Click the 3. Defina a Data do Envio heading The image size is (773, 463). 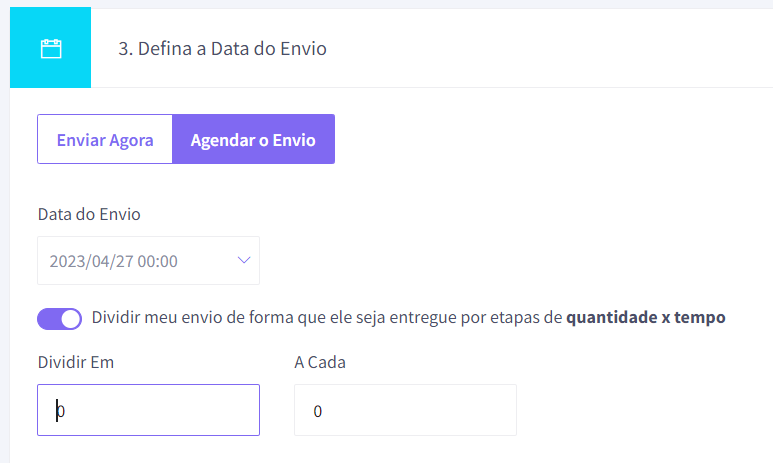[222, 48]
